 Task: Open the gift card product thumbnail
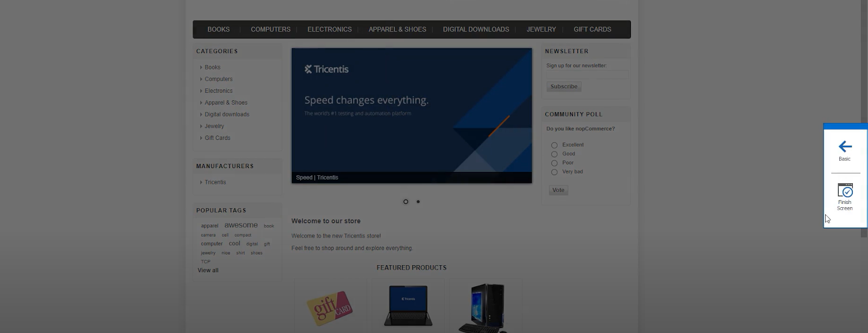[329, 308]
